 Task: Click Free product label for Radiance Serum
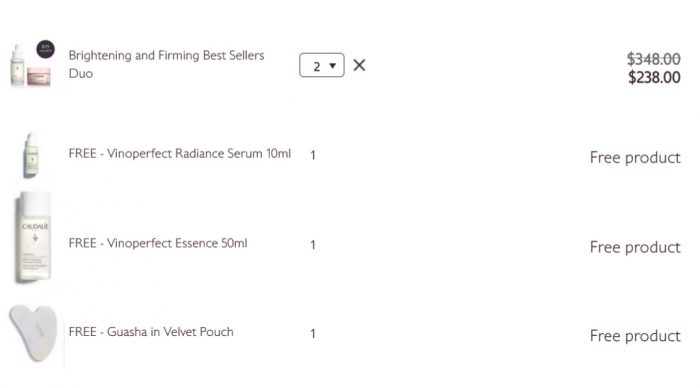(635, 158)
